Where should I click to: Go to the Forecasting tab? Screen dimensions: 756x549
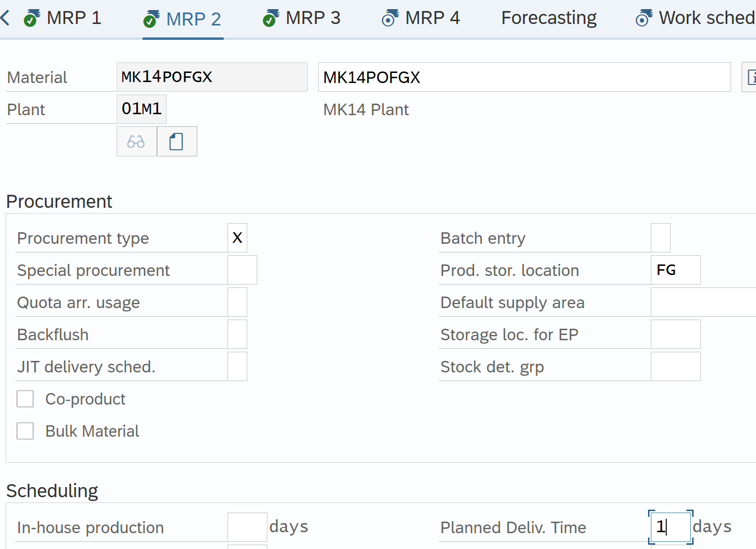click(549, 18)
